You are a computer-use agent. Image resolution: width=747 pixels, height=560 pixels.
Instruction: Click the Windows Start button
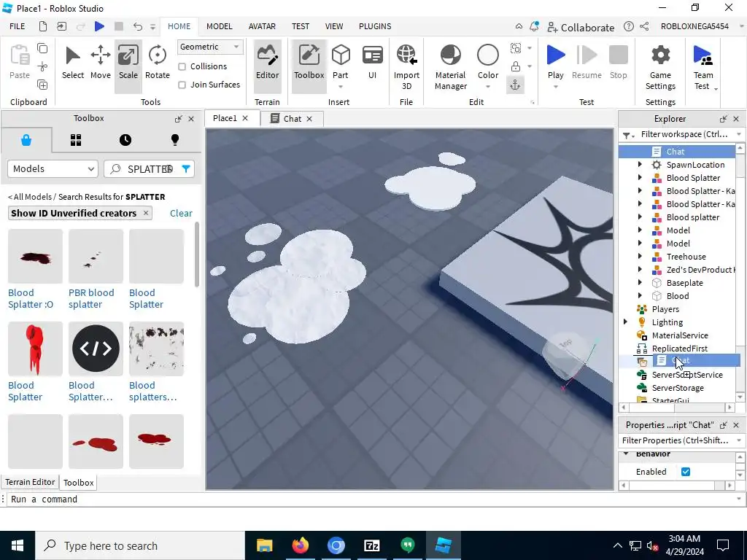[18, 545]
